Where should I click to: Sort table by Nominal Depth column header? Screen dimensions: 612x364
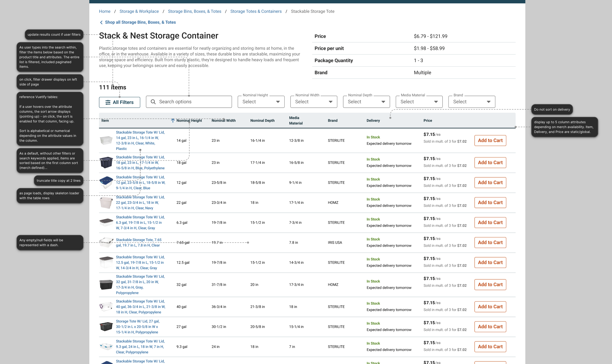click(262, 121)
